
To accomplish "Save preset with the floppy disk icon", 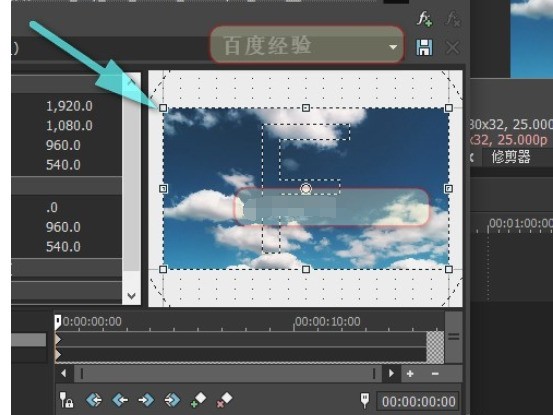I will [x=424, y=48].
